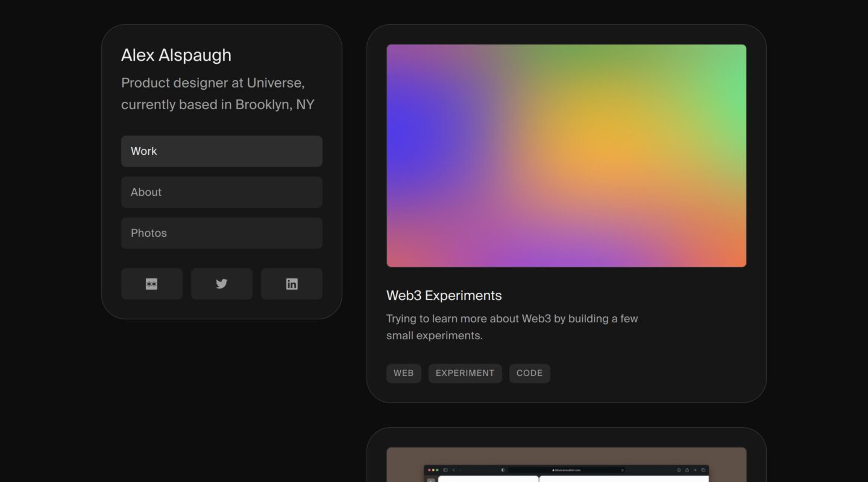Go to the About page
868x482 pixels.
pos(221,192)
